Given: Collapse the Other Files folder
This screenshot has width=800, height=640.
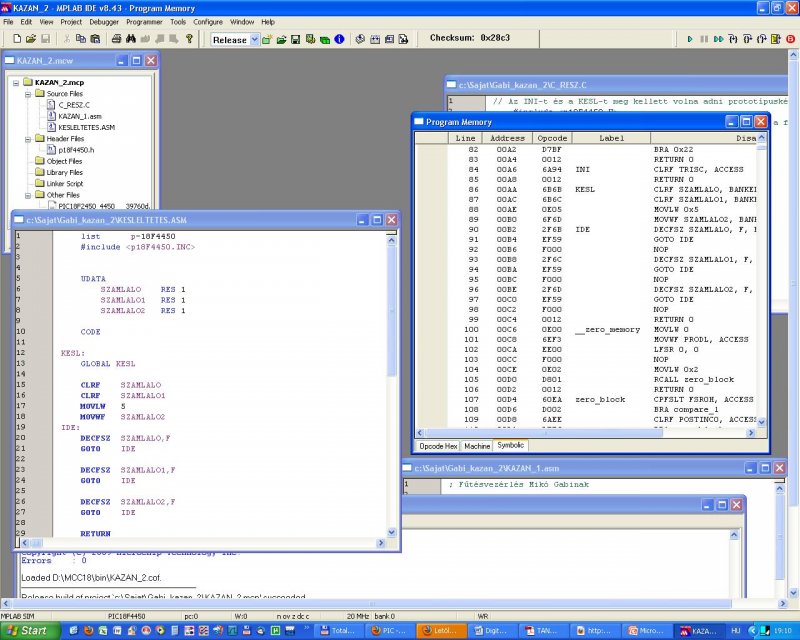Looking at the screenshot, I should point(28,194).
